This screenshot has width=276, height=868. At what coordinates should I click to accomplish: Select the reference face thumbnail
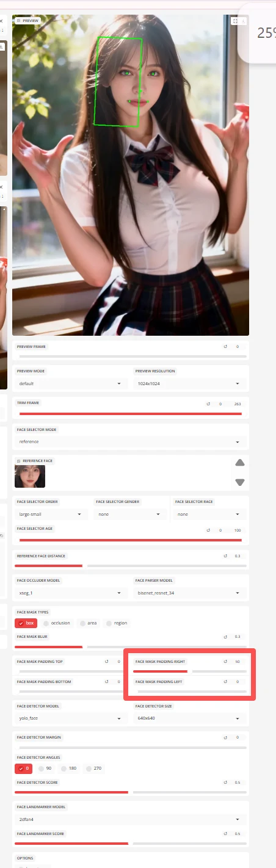coord(30,476)
